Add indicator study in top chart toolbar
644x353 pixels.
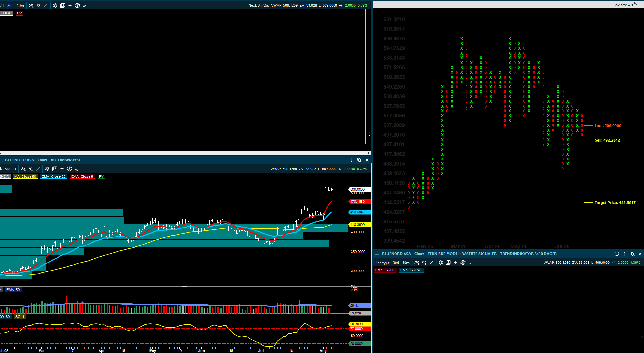pyautogui.click(x=31, y=5)
